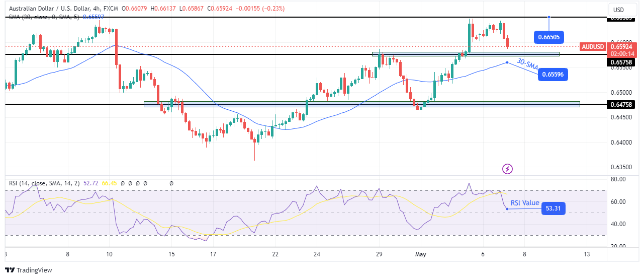The height and width of the screenshot is (279, 644).
Task: Click date label 13 on time axis
Action: click(x=586, y=254)
